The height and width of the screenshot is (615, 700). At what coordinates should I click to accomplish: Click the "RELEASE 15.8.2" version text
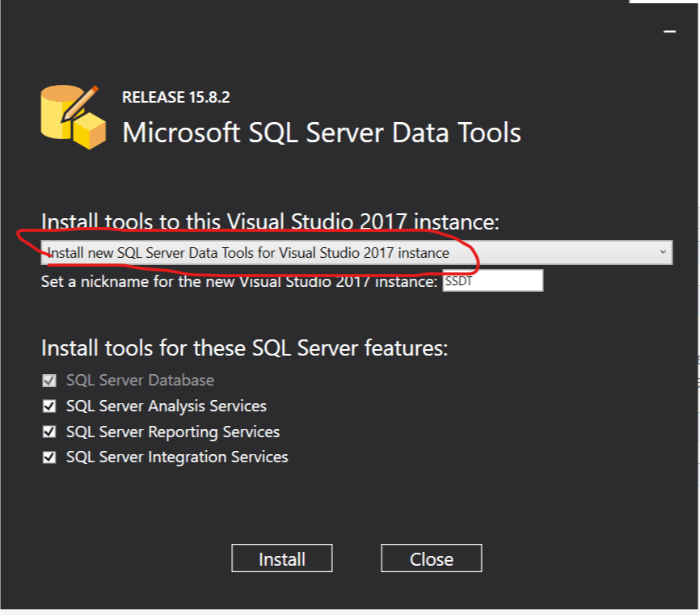pyautogui.click(x=175, y=98)
